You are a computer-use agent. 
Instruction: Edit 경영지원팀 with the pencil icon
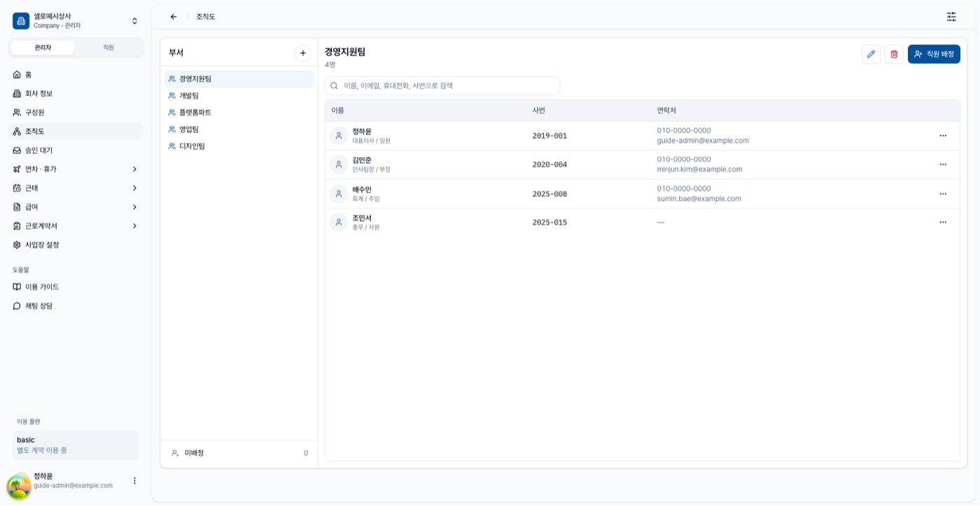pyautogui.click(x=871, y=54)
